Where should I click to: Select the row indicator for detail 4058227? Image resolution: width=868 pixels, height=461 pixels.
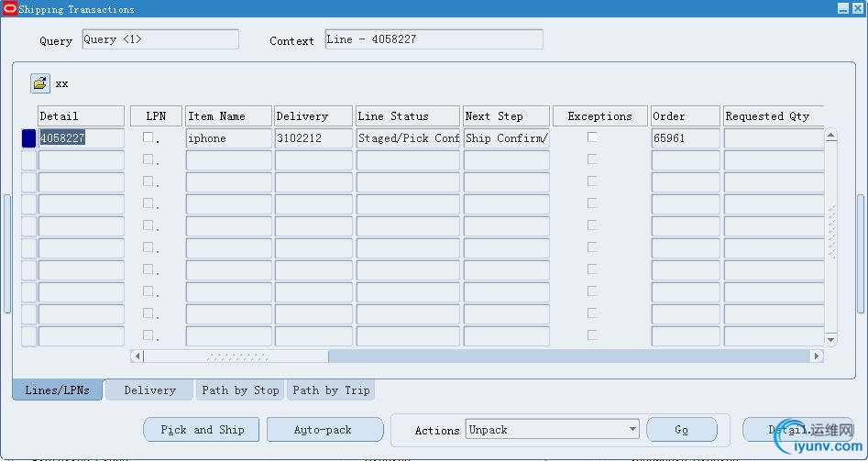tap(28, 138)
